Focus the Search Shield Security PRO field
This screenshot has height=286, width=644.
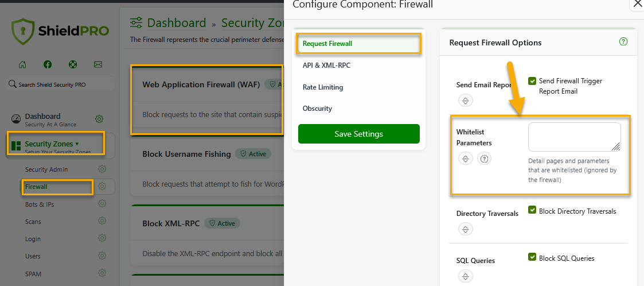(x=60, y=84)
